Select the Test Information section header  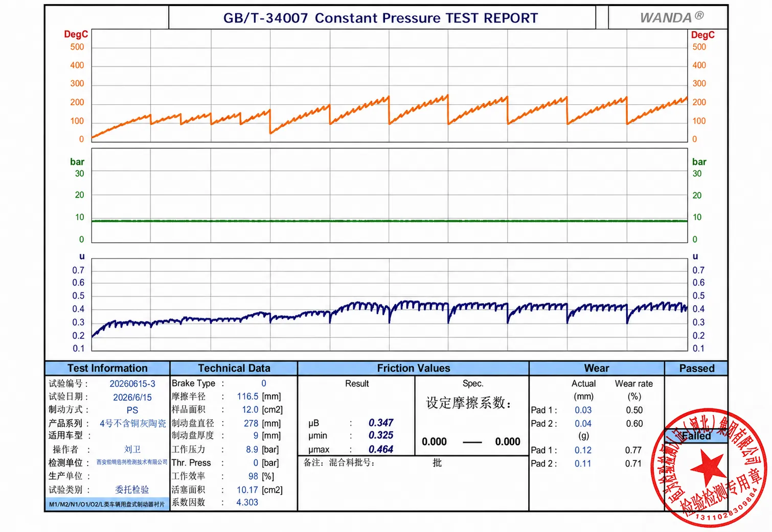(x=107, y=368)
